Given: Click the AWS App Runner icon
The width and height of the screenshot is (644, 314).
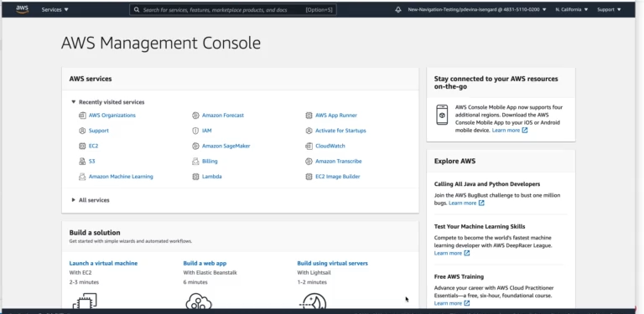Looking at the screenshot, I should click(309, 116).
